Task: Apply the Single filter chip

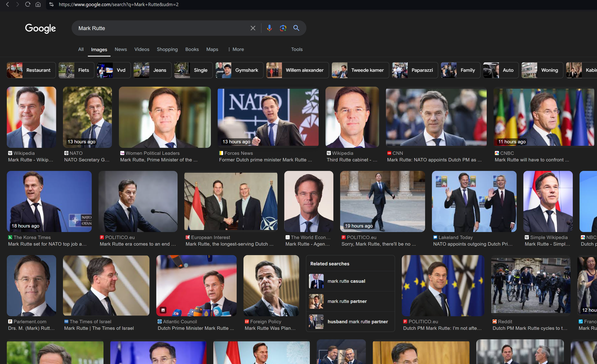Action: click(194, 70)
